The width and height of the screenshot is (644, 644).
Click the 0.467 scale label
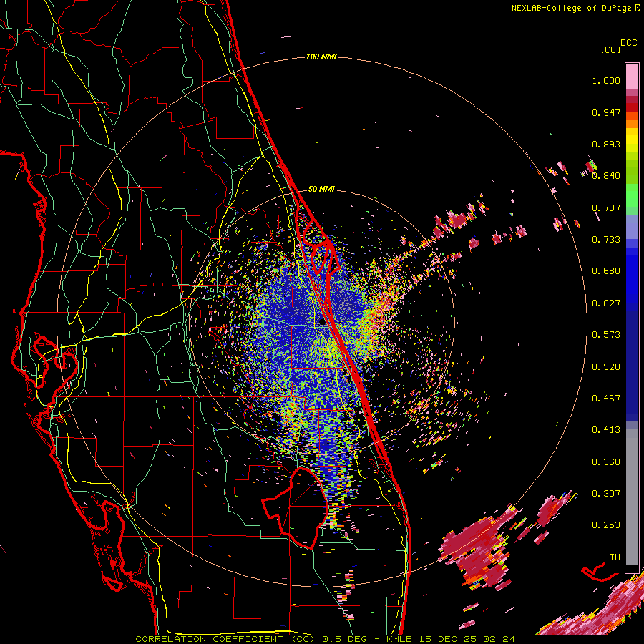click(606, 399)
